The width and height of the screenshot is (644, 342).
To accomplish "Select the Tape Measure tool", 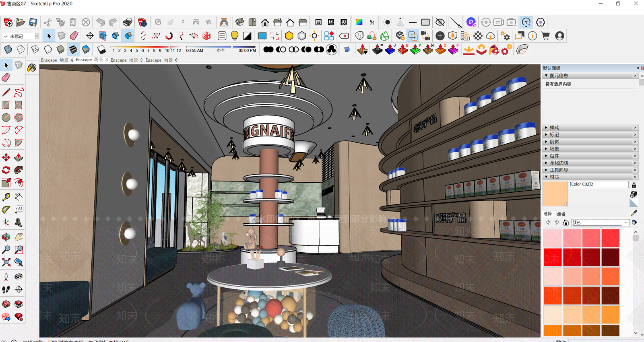I will 6,197.
